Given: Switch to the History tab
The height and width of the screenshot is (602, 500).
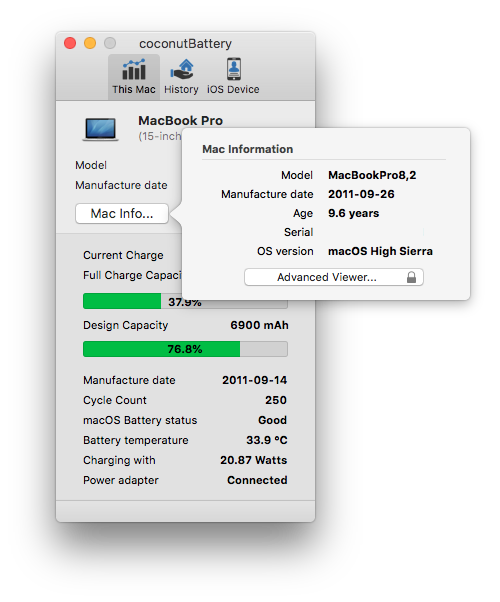Looking at the screenshot, I should click(x=181, y=77).
